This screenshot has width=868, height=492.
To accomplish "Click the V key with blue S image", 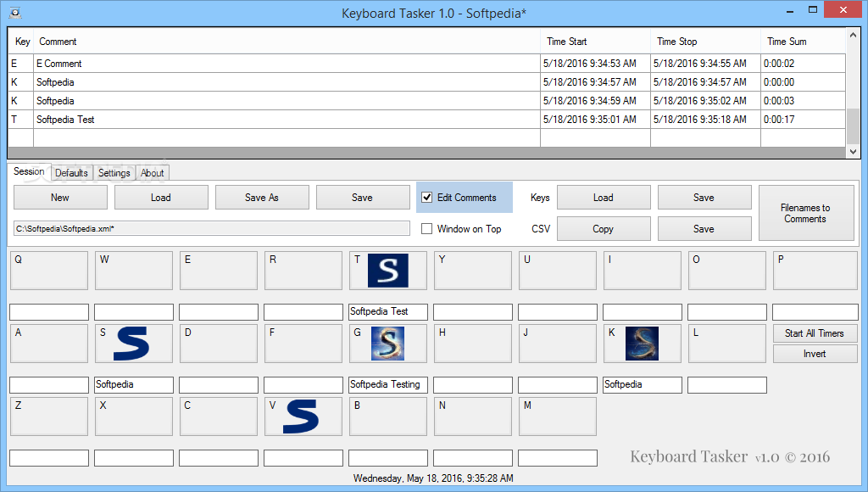I will (303, 417).
